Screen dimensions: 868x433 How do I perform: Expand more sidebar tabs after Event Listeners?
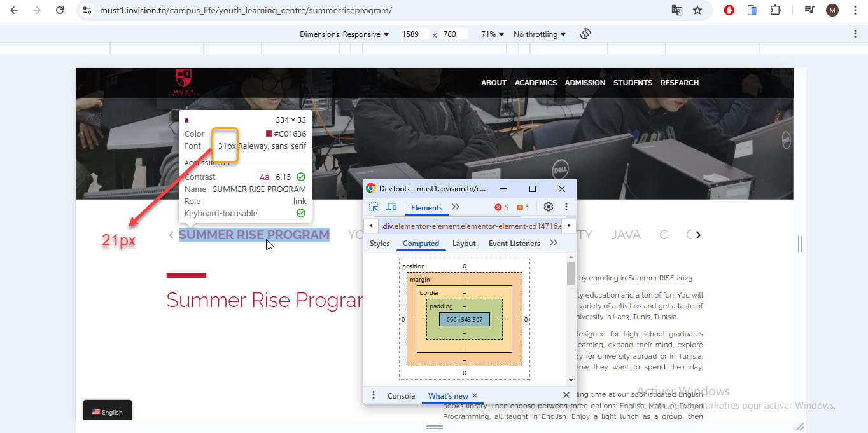(x=554, y=243)
